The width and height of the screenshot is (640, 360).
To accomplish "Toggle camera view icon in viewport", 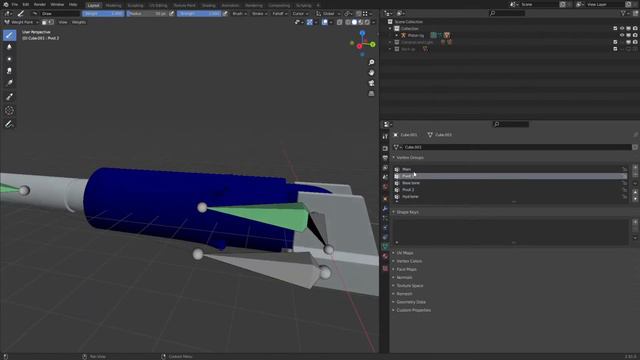I will (x=371, y=83).
